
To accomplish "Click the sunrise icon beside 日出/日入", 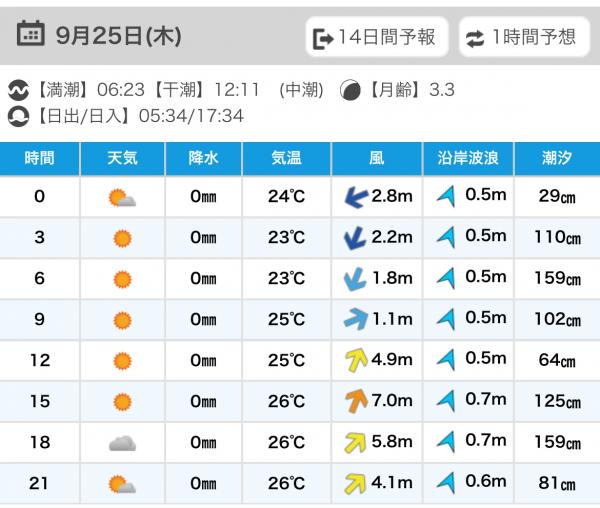I will tap(18, 116).
